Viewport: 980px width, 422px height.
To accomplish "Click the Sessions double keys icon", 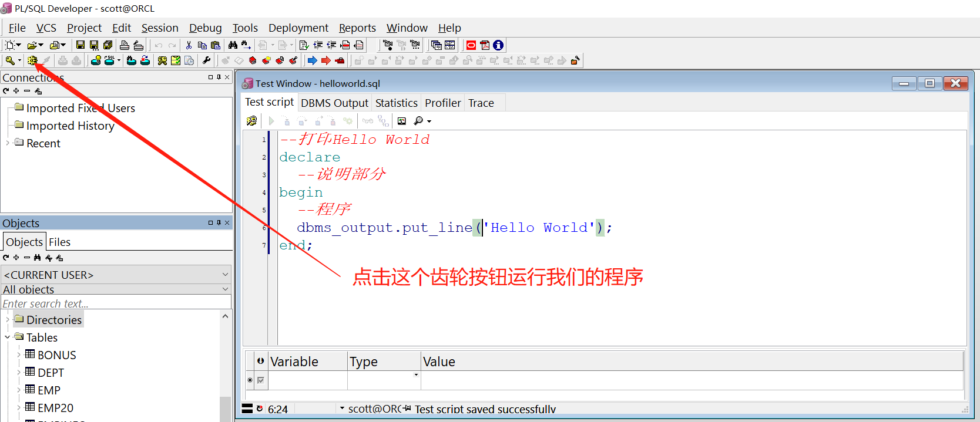I will (x=162, y=60).
